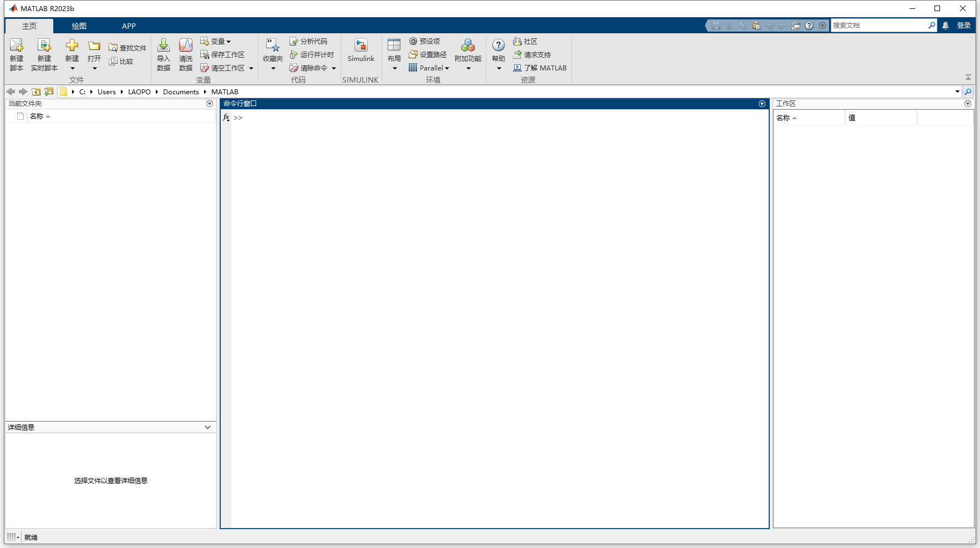
Task: Collapse the 详细信息 panel
Action: (207, 427)
